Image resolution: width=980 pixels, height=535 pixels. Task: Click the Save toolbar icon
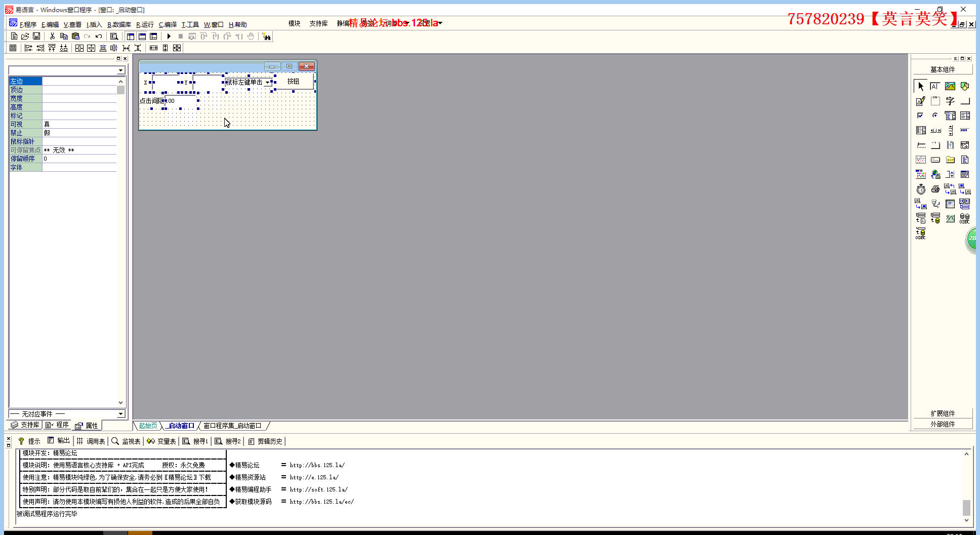coord(36,36)
